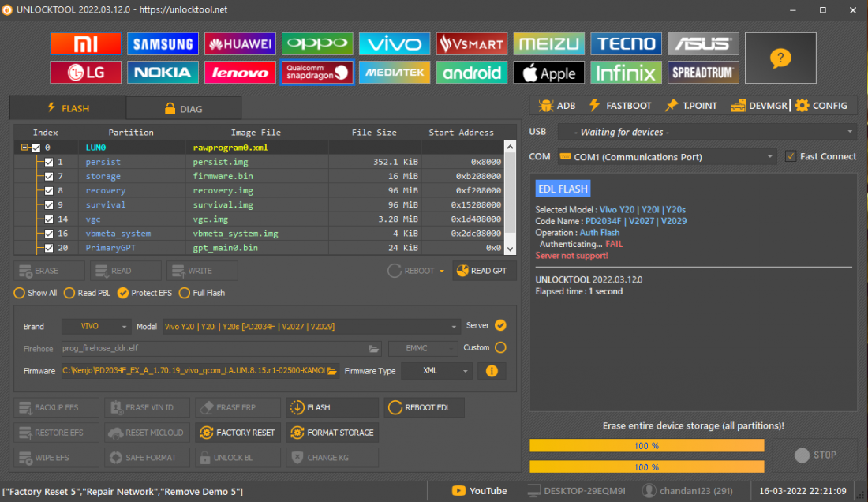Viewport: 868px width, 502px height.
Task: Click the REBOOT EDL button
Action: [424, 407]
